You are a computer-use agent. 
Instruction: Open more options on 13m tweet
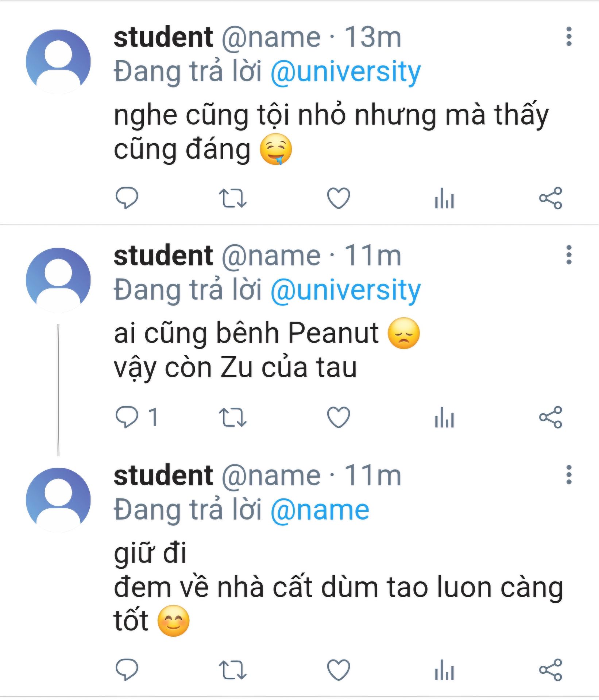(x=569, y=36)
